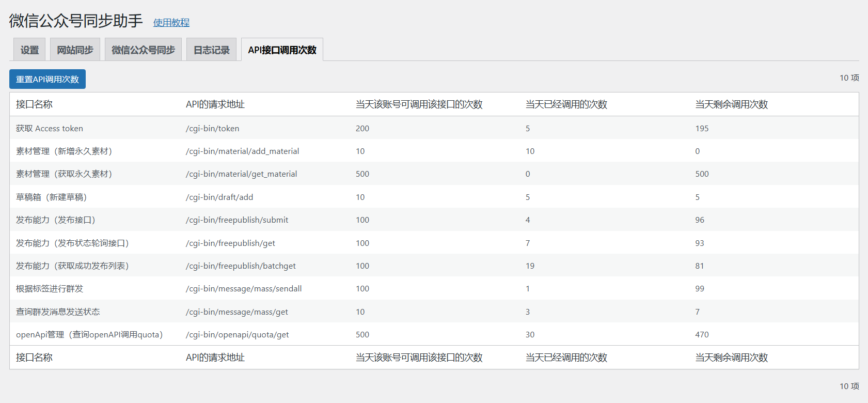This screenshot has height=403, width=868.
Task: Click 素材管理（新增永久素材）row name
Action: click(64, 151)
